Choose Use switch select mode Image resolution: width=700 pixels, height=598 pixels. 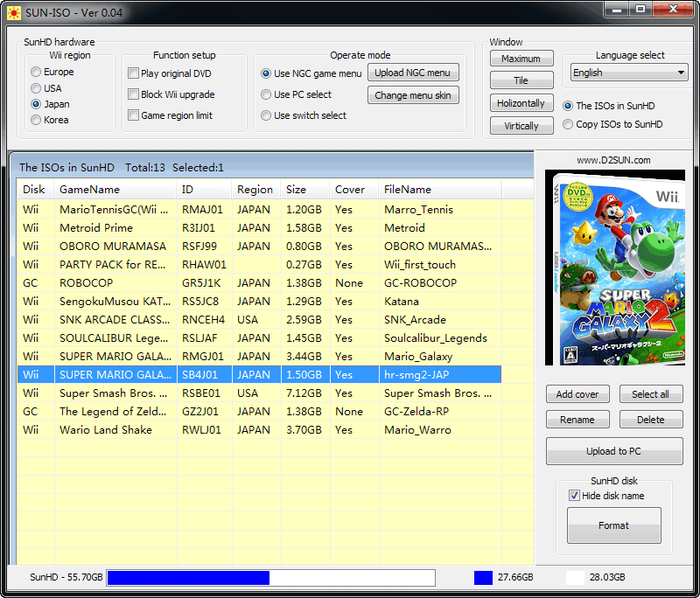click(x=266, y=115)
